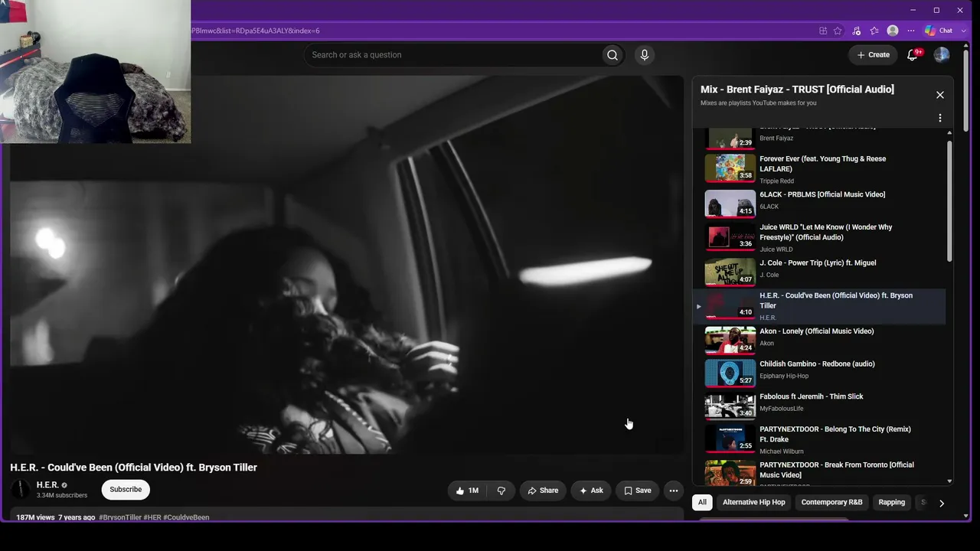Click the Ask button

click(591, 491)
